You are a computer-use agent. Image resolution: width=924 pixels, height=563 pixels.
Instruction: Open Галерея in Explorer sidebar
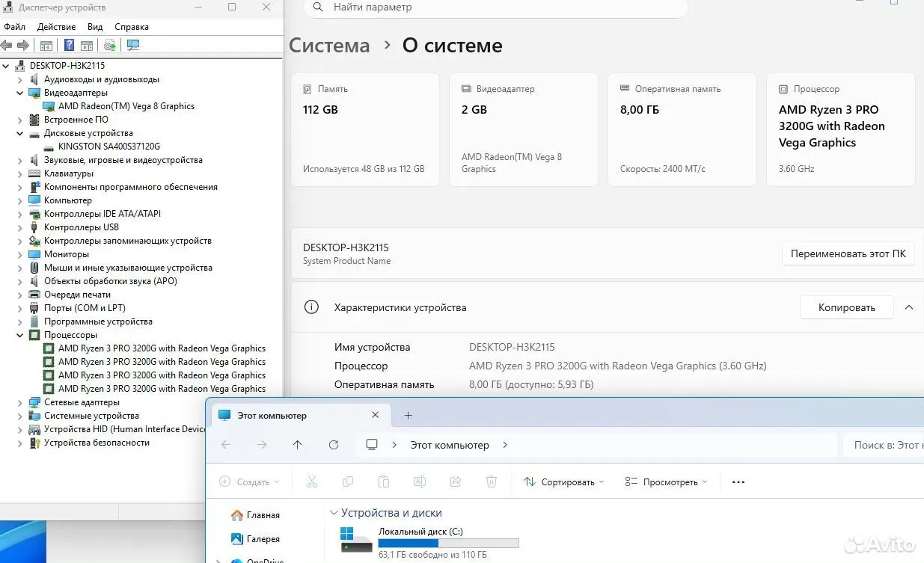255,539
